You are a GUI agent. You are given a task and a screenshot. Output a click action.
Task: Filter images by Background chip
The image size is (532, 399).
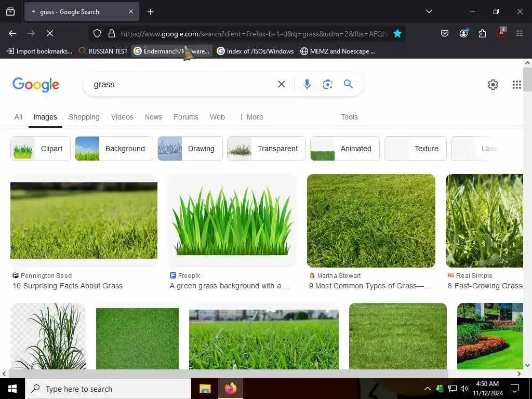click(114, 149)
